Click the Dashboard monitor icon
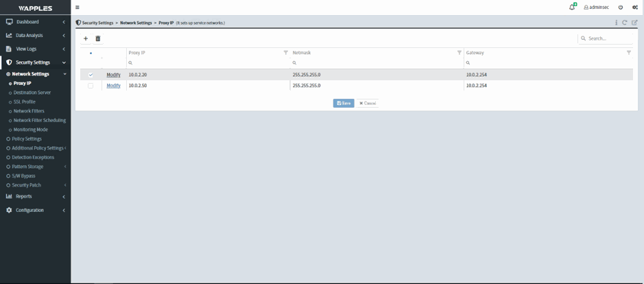644x284 pixels. pyautogui.click(x=9, y=22)
